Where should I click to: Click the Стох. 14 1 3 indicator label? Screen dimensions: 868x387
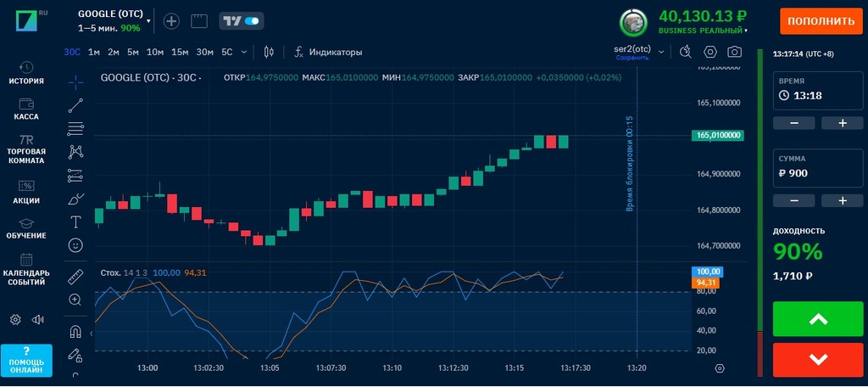pyautogui.click(x=124, y=272)
